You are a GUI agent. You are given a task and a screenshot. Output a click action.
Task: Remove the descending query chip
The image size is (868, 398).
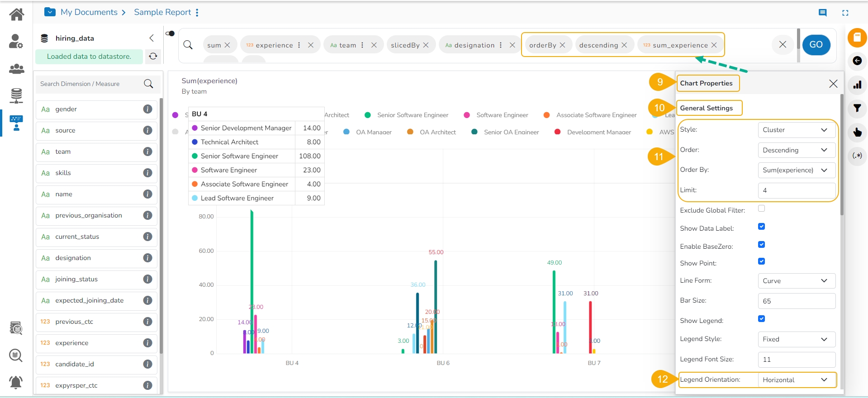[624, 45]
